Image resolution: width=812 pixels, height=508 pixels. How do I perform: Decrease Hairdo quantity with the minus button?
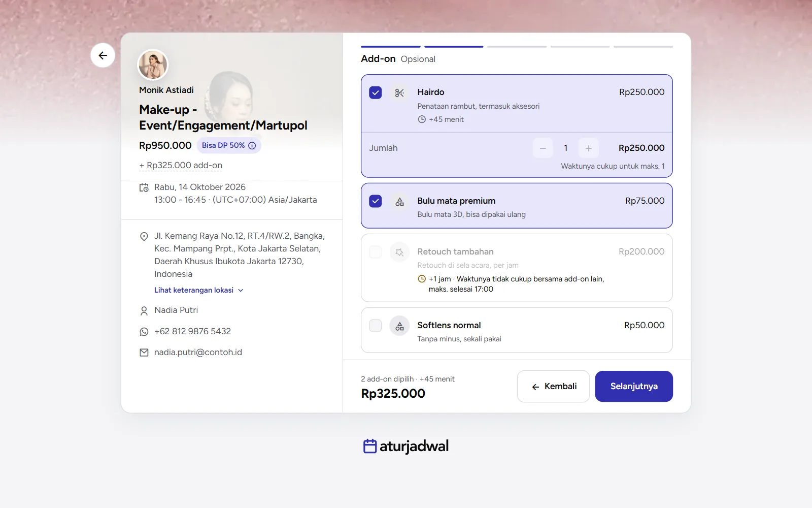point(543,148)
